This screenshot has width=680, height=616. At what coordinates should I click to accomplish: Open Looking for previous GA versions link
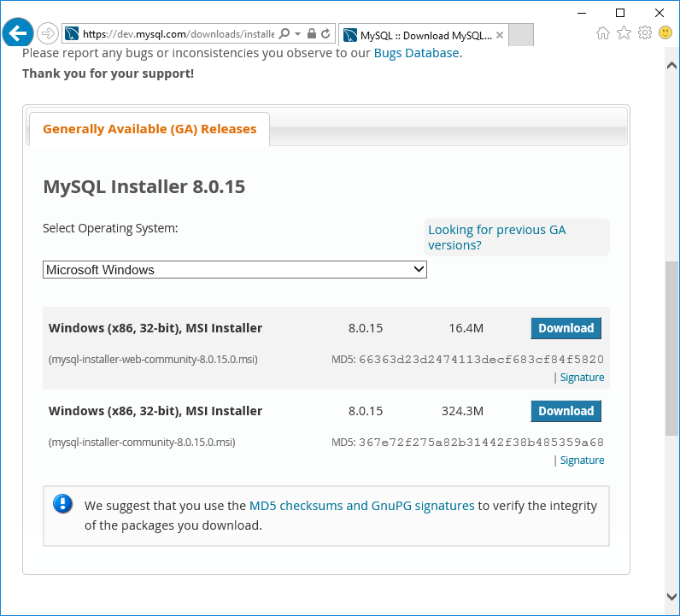point(497,238)
